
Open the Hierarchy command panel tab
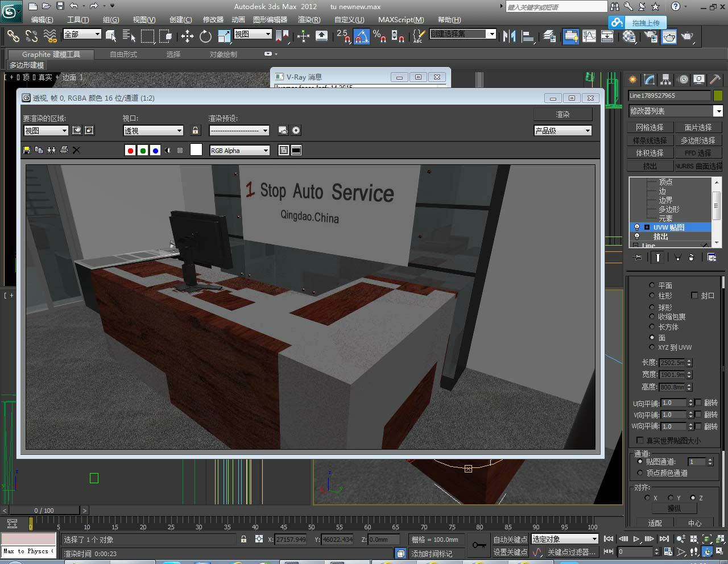point(665,80)
